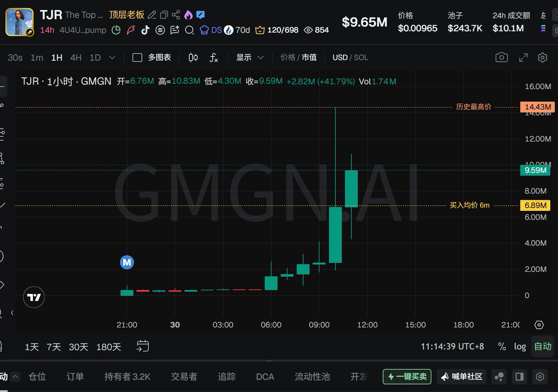Click the DS chef hat badge
558x392 pixels.
(211, 30)
